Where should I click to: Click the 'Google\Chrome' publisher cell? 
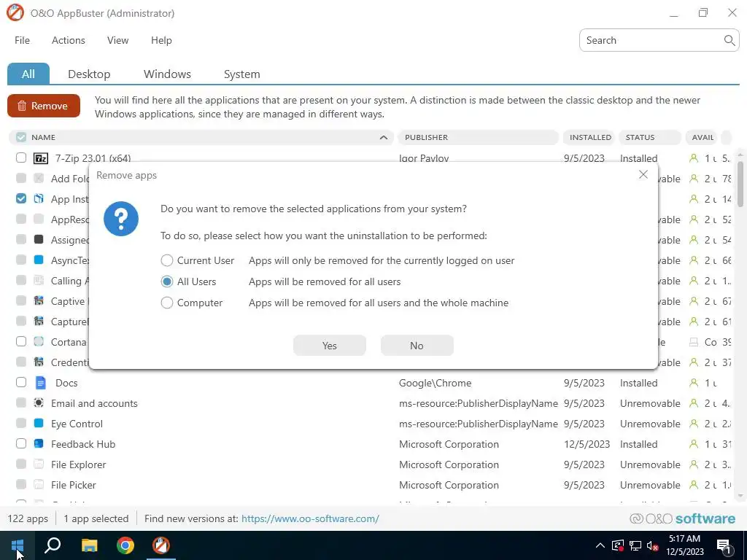[435, 383]
